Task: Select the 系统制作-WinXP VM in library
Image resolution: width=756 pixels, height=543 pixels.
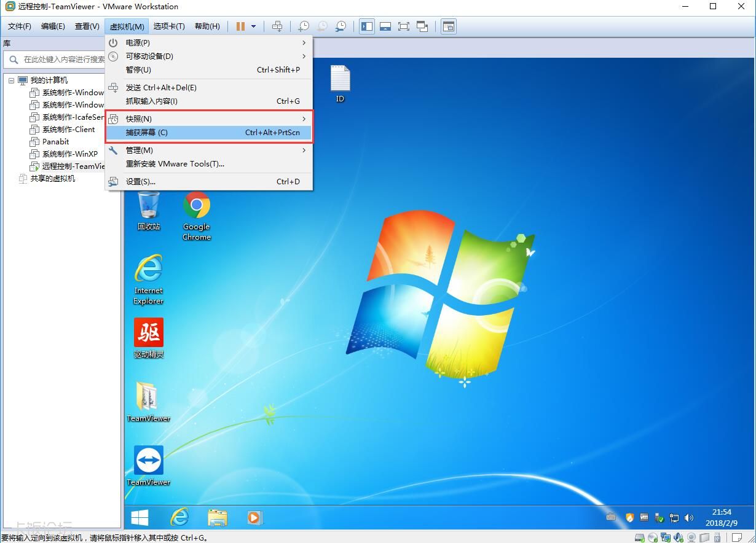Action: 69,154
